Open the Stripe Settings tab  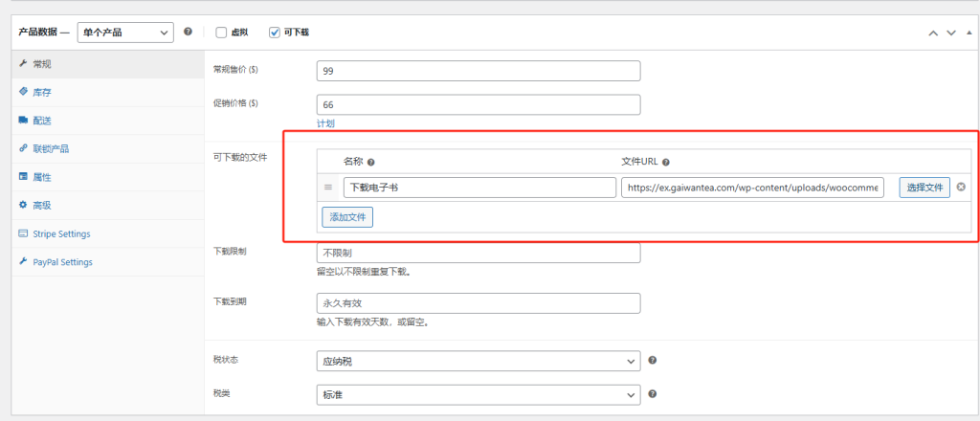point(61,233)
